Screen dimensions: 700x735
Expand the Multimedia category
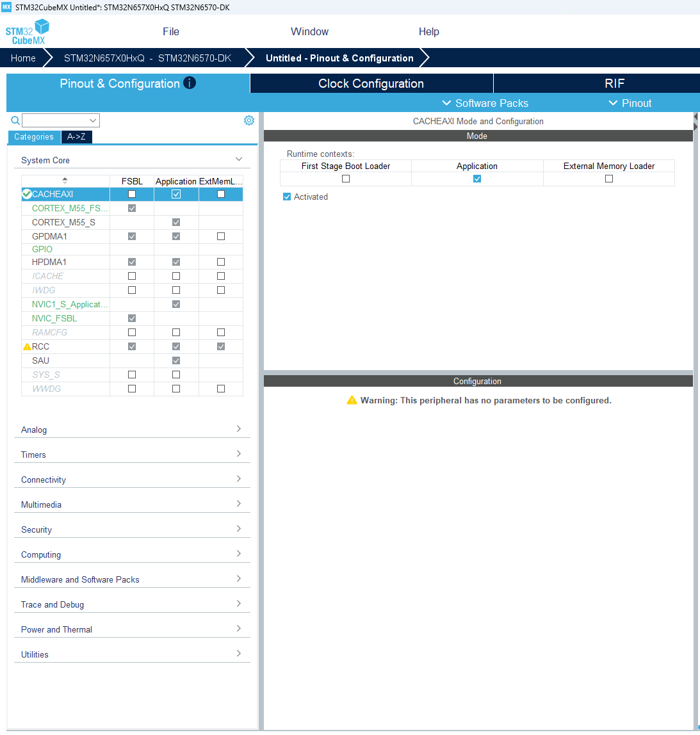pyautogui.click(x=132, y=505)
